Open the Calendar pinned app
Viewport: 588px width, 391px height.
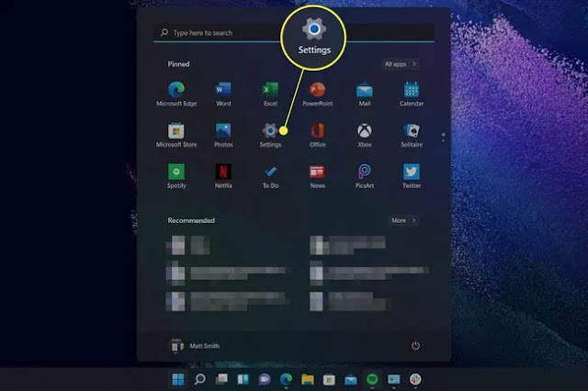[412, 94]
